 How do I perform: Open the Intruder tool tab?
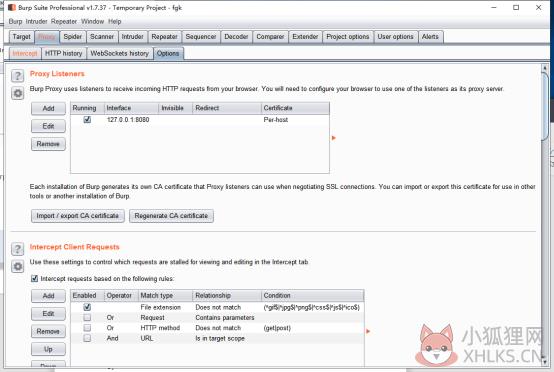point(132,37)
